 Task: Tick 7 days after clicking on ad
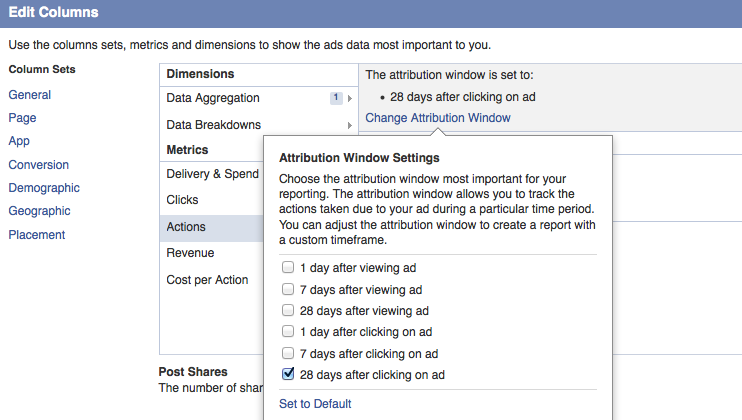[x=288, y=353]
